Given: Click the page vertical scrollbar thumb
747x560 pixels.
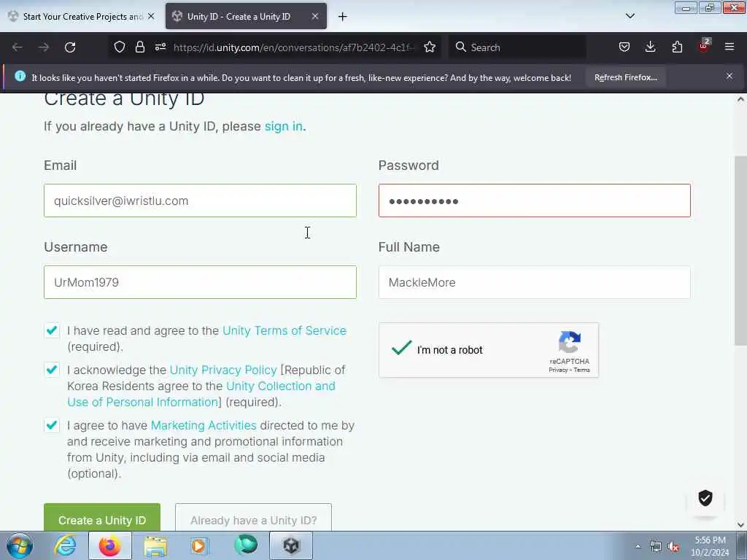Looking at the screenshot, I should tap(740, 251).
